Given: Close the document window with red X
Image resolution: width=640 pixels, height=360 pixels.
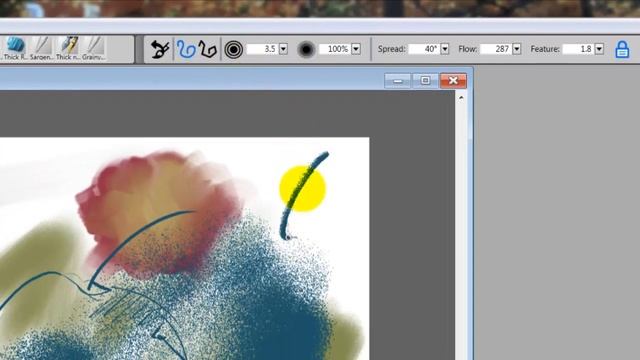Looking at the screenshot, I should pyautogui.click(x=453, y=81).
